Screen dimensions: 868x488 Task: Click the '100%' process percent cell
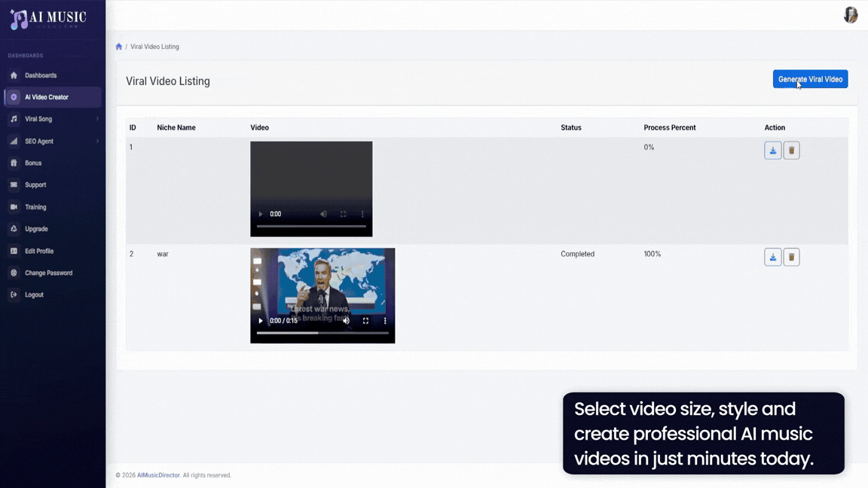tap(652, 254)
